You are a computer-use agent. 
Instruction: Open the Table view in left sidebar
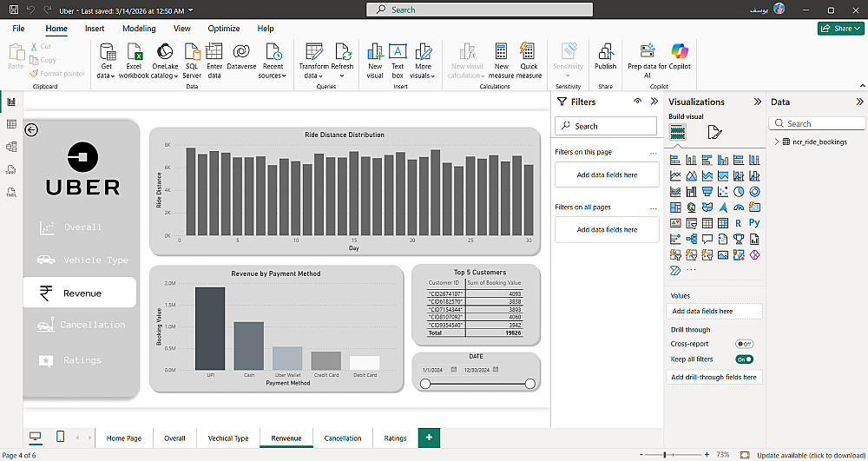pyautogui.click(x=11, y=124)
